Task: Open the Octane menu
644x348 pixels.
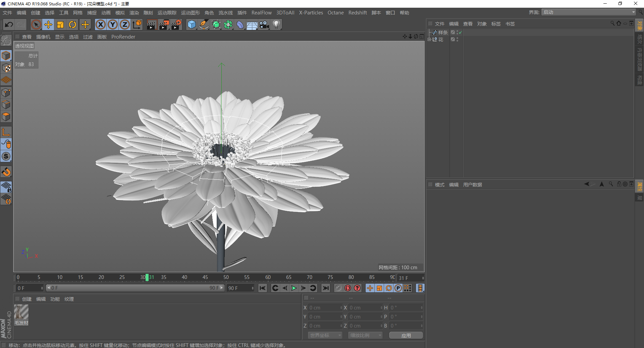Action: pos(335,13)
